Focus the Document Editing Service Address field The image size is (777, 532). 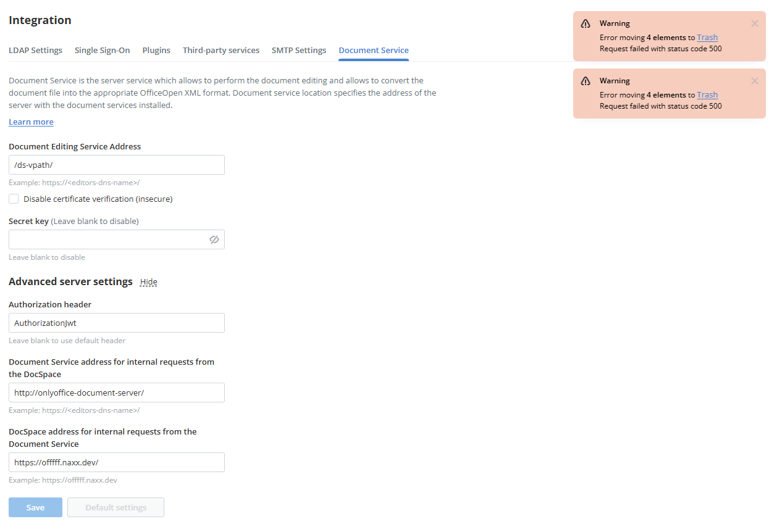coord(117,165)
